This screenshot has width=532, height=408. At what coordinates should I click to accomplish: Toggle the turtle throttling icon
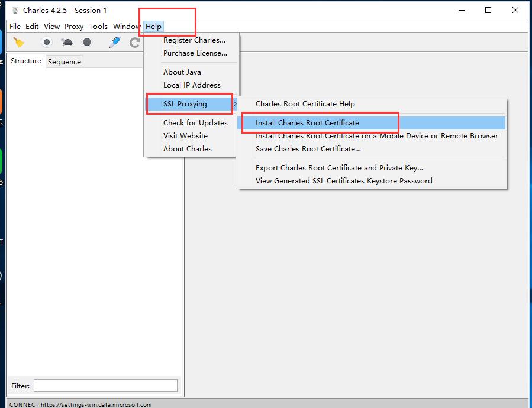(x=67, y=43)
